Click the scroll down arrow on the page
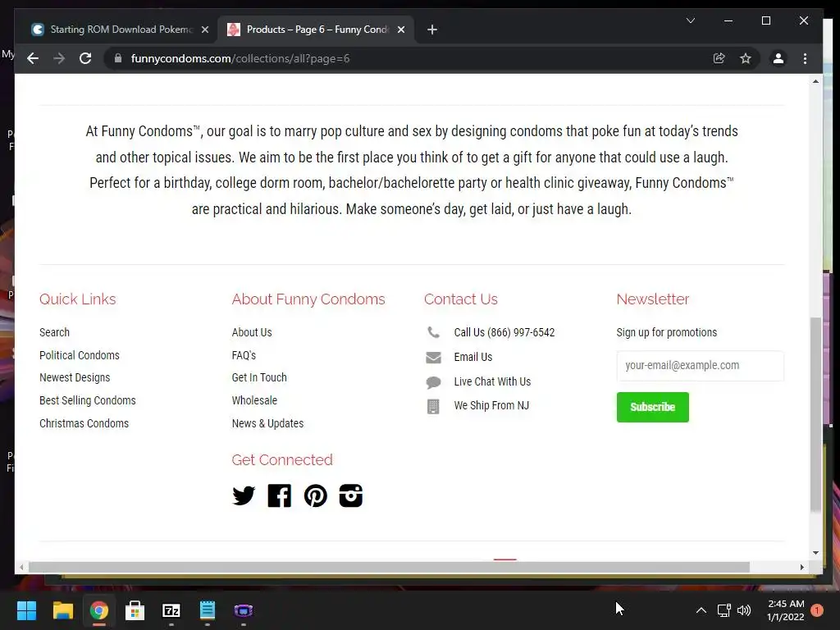Screen dimensions: 840x630 pyautogui.click(x=815, y=553)
